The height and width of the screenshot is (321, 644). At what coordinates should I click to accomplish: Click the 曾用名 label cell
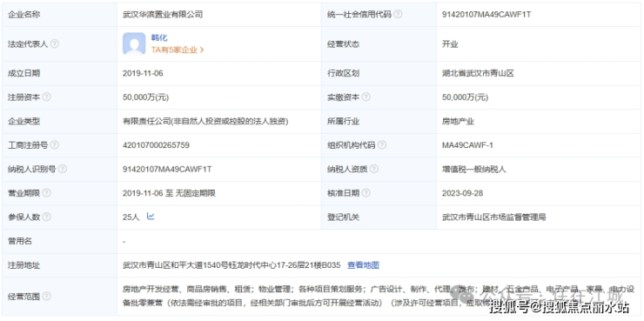click(x=59, y=241)
